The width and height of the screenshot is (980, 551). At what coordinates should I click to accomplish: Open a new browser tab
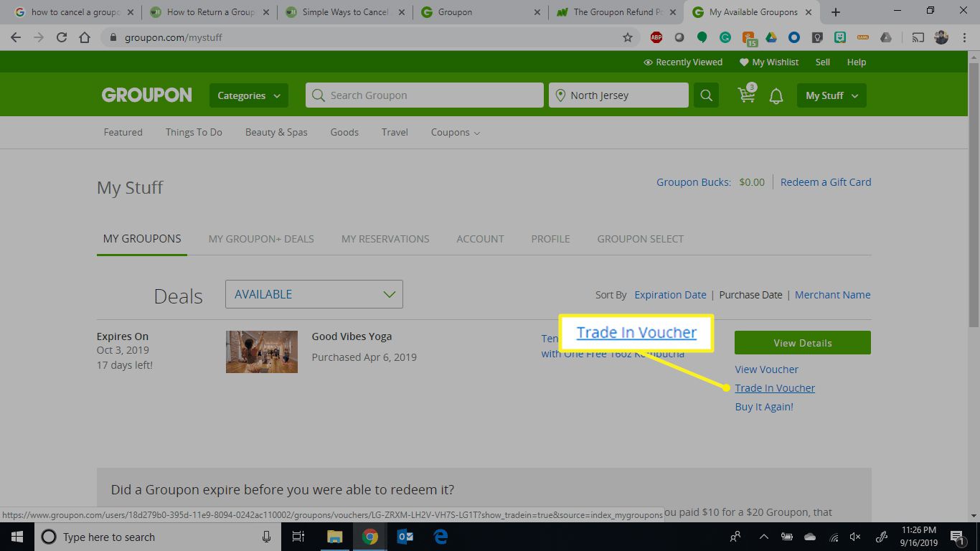[836, 12]
